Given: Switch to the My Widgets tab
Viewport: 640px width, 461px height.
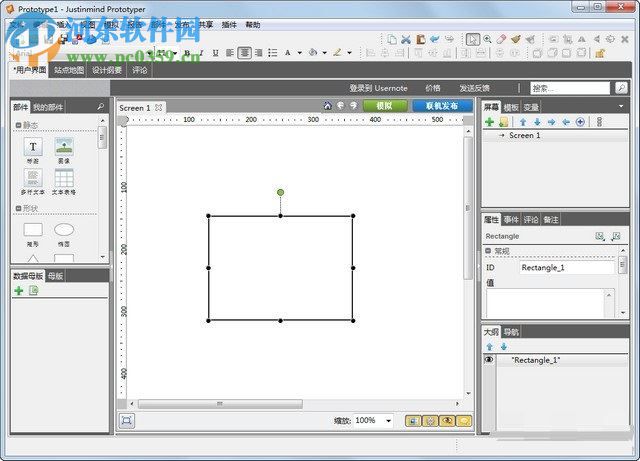Looking at the screenshot, I should pyautogui.click(x=48, y=107).
